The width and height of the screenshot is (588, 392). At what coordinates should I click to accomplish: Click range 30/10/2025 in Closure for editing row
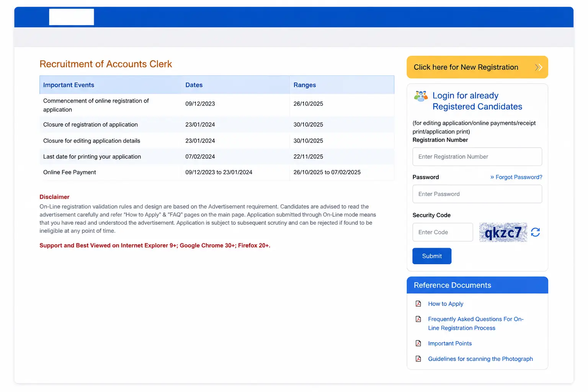(308, 140)
